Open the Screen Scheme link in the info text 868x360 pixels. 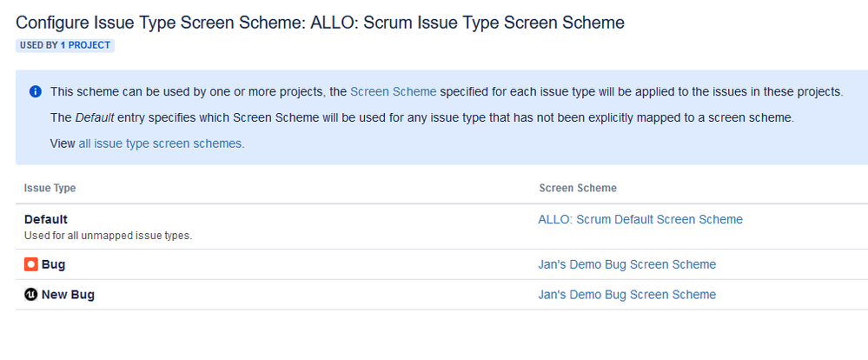coord(394,92)
